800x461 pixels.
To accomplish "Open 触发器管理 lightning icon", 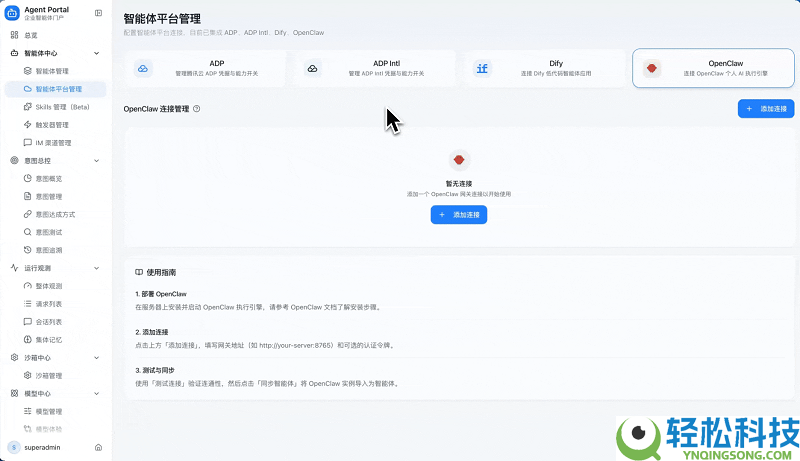I will (28, 124).
